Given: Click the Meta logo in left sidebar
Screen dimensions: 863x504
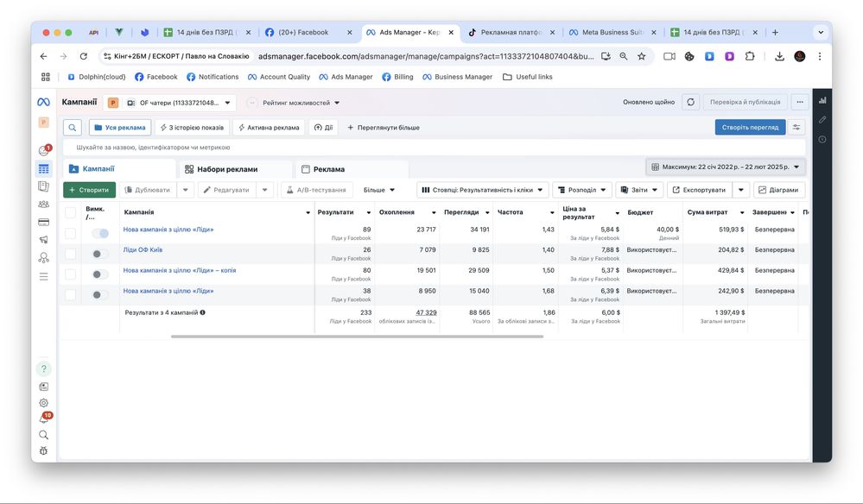Looking at the screenshot, I should [x=43, y=102].
